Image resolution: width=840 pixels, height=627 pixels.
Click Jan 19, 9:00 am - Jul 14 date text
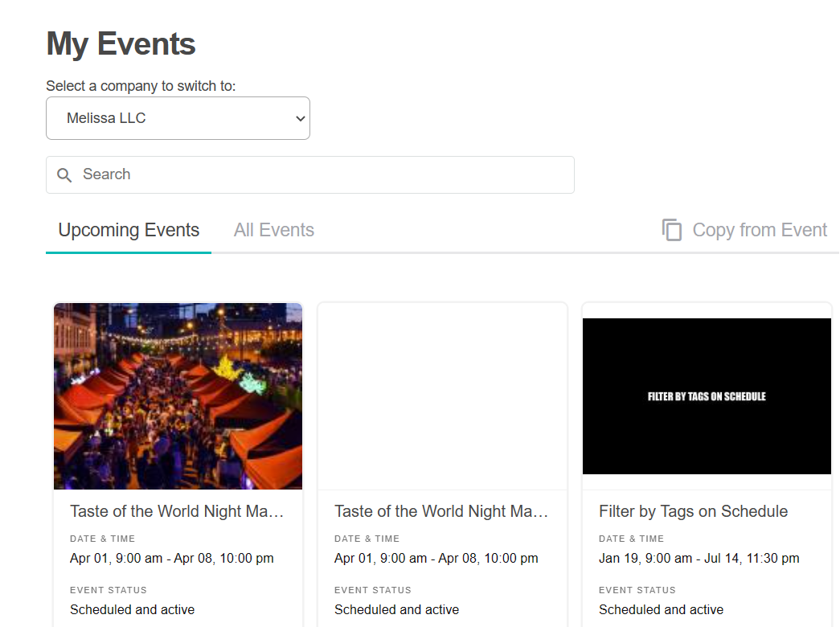tap(699, 559)
